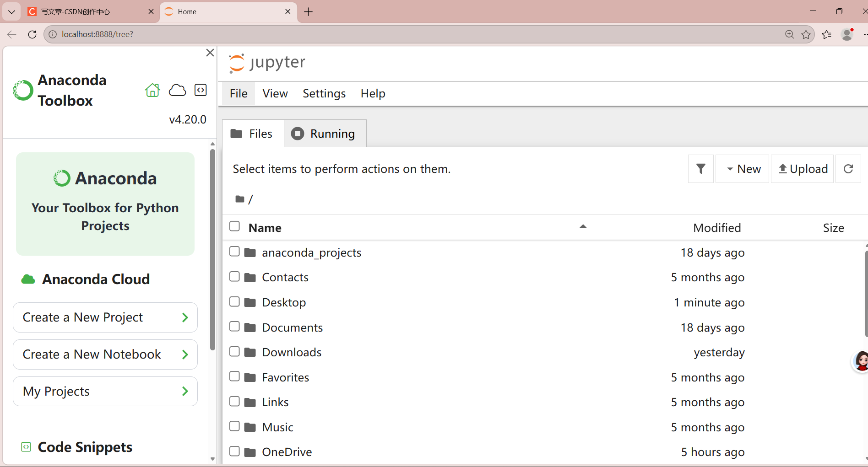Open the New dropdown menu
The height and width of the screenshot is (467, 868).
click(x=743, y=169)
